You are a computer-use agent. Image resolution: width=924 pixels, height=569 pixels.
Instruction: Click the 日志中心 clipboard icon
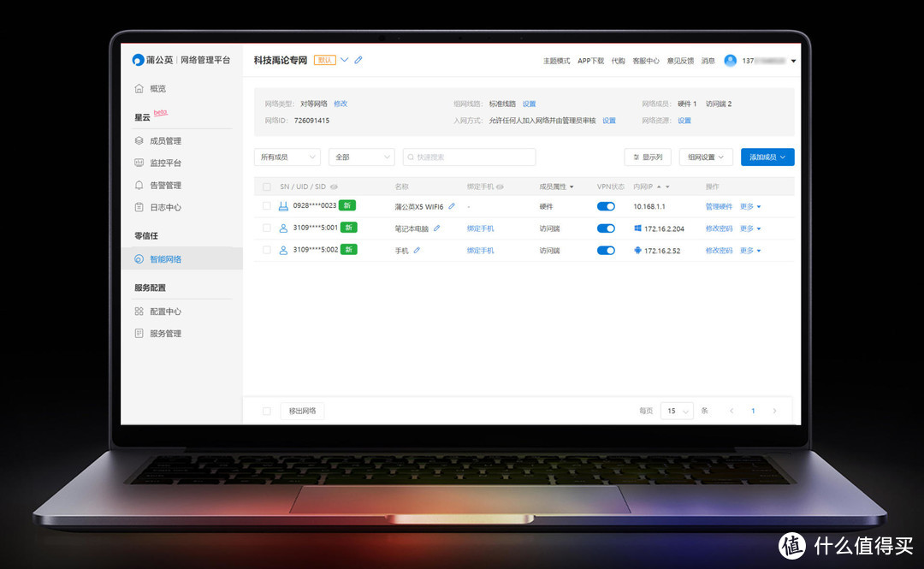pyautogui.click(x=139, y=207)
